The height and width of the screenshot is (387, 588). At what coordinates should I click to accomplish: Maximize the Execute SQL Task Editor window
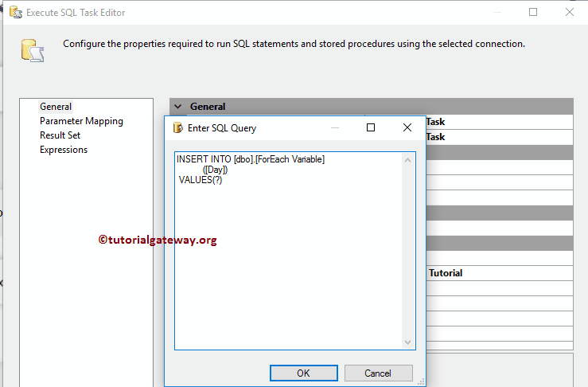[533, 12]
